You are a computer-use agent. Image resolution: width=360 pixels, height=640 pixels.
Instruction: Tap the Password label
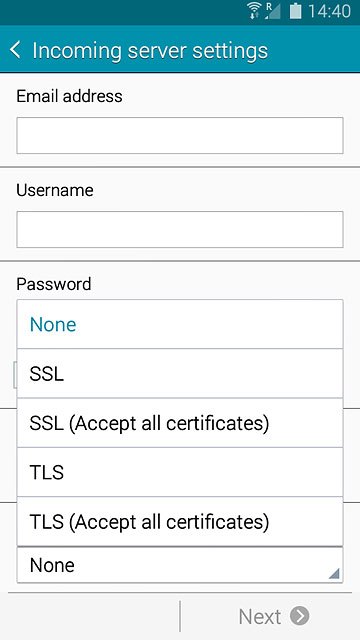[x=54, y=284]
